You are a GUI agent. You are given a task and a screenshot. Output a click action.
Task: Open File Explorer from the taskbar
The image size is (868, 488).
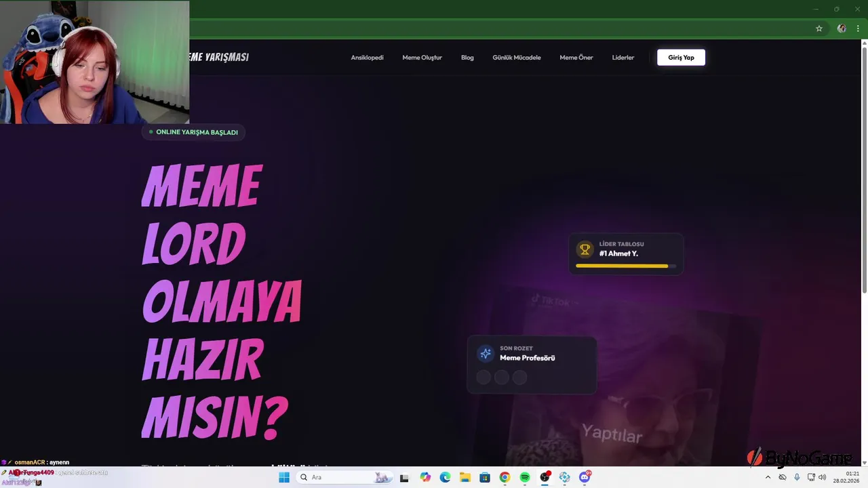[x=465, y=477]
